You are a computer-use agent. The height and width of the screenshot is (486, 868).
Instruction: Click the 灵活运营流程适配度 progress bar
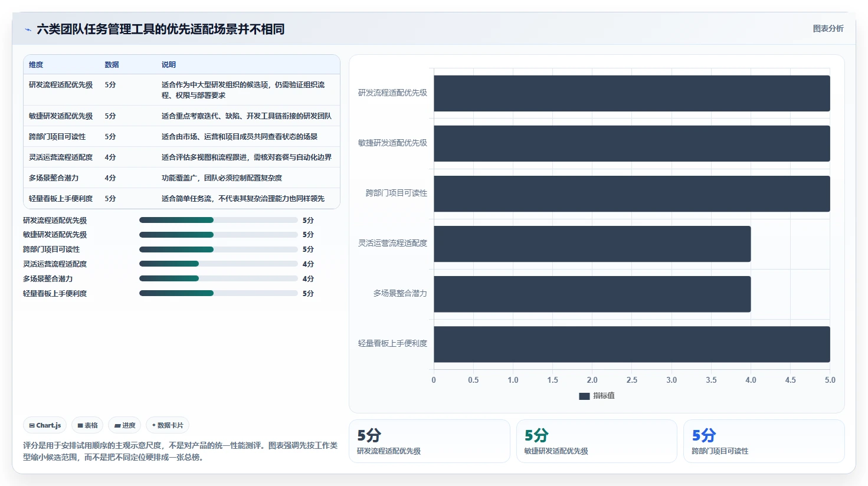point(218,264)
